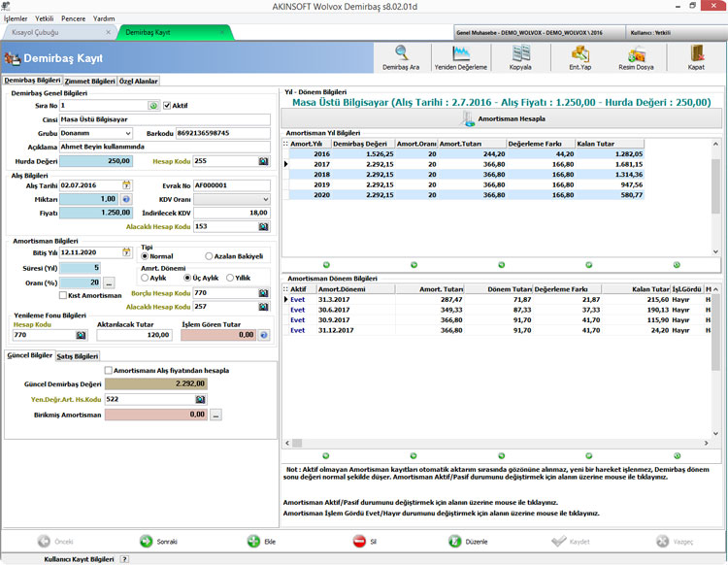Select the Azalan Bakiyeli radio button
Viewport: 728px width, 565px height.
point(209,256)
